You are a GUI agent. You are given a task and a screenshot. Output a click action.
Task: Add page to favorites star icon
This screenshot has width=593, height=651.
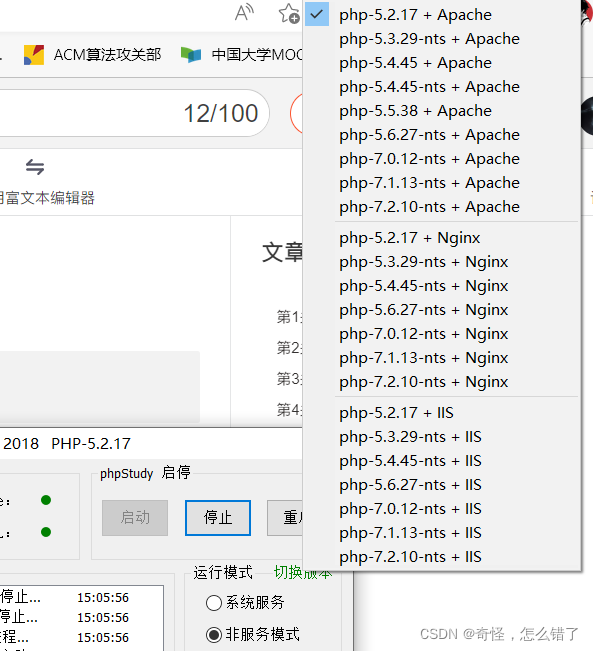coord(289,13)
